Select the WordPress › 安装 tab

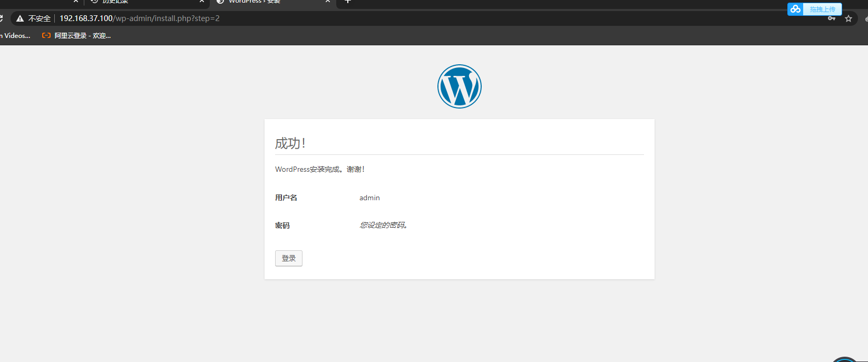[272, 2]
